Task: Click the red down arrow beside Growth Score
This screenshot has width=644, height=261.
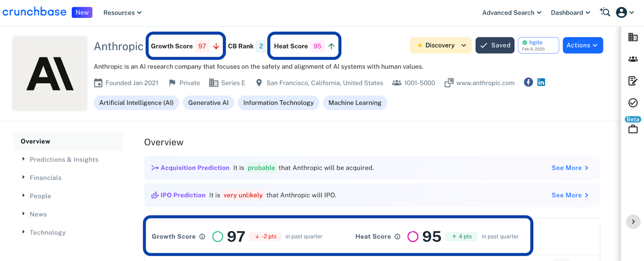Action: point(216,46)
